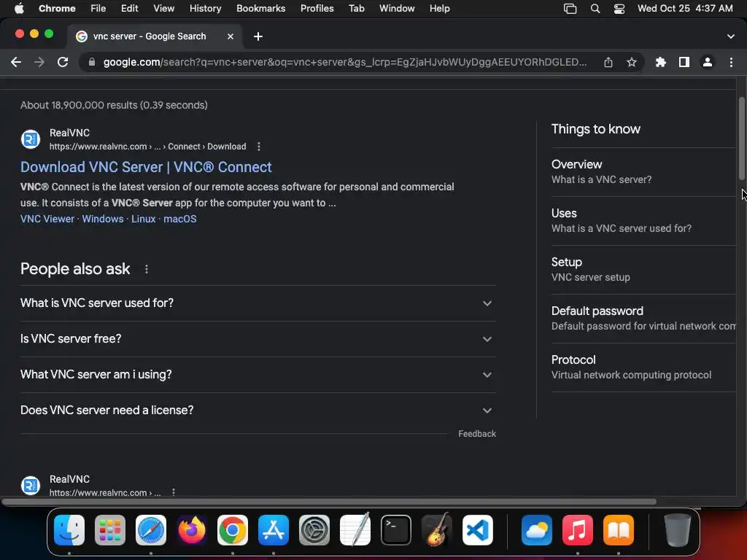This screenshot has height=560, width=747.
Task: Open Books from the Dock
Action: [619, 529]
